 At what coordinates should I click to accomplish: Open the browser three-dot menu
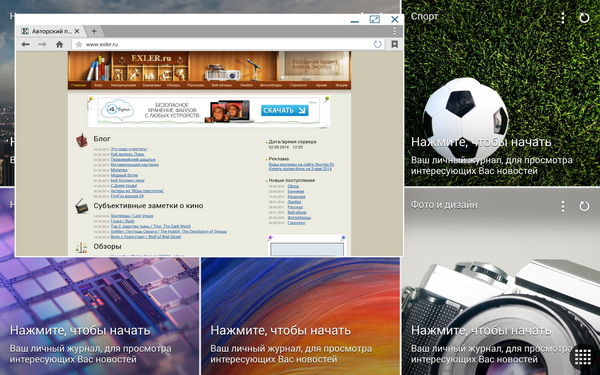point(395,31)
